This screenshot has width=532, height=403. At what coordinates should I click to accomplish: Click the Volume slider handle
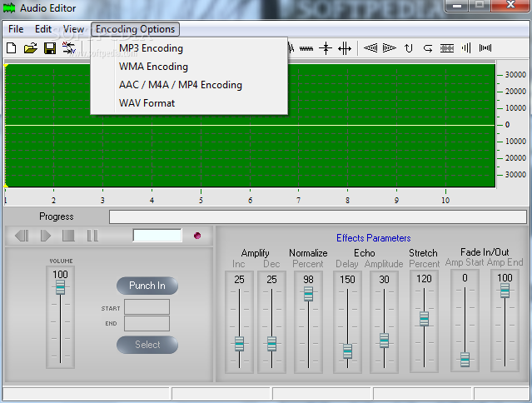60,287
